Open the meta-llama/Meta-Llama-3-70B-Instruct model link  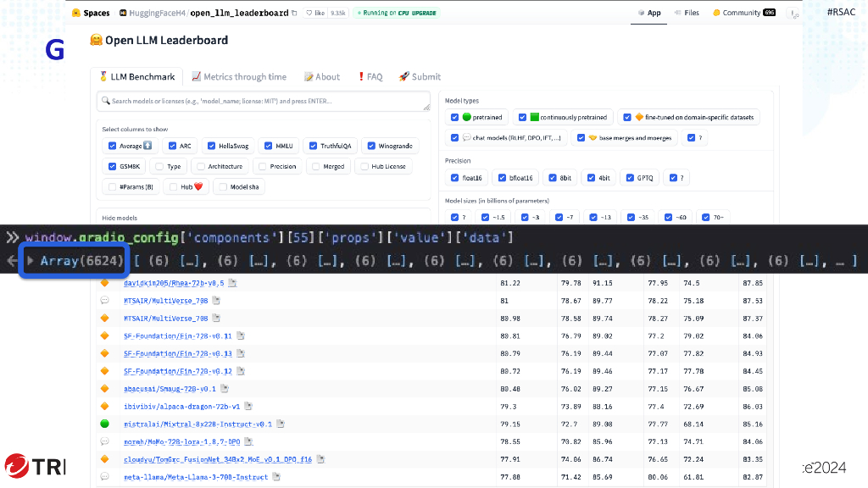pyautogui.click(x=195, y=477)
